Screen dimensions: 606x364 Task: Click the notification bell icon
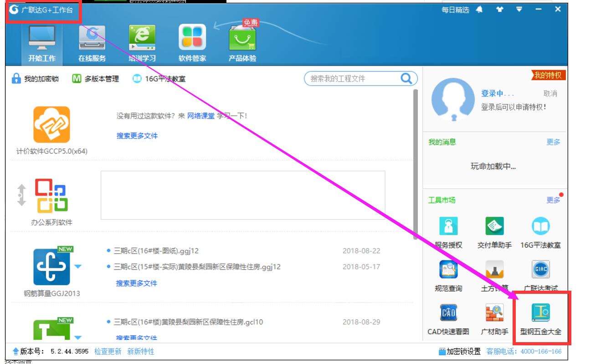[479, 10]
